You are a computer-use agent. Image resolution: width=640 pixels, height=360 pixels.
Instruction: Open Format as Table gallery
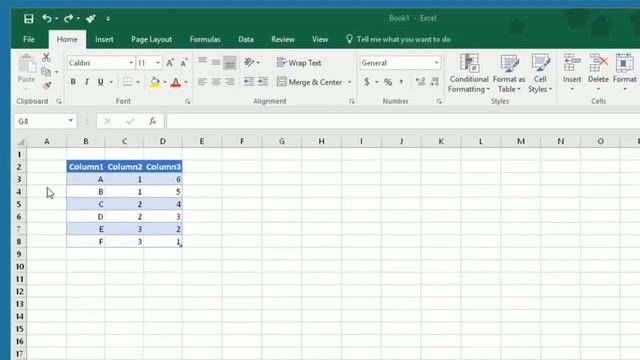coord(509,73)
